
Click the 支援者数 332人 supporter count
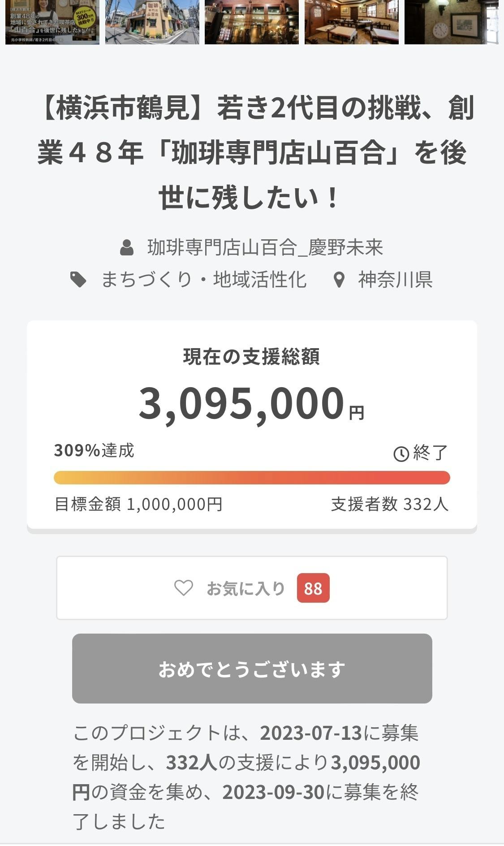click(389, 505)
